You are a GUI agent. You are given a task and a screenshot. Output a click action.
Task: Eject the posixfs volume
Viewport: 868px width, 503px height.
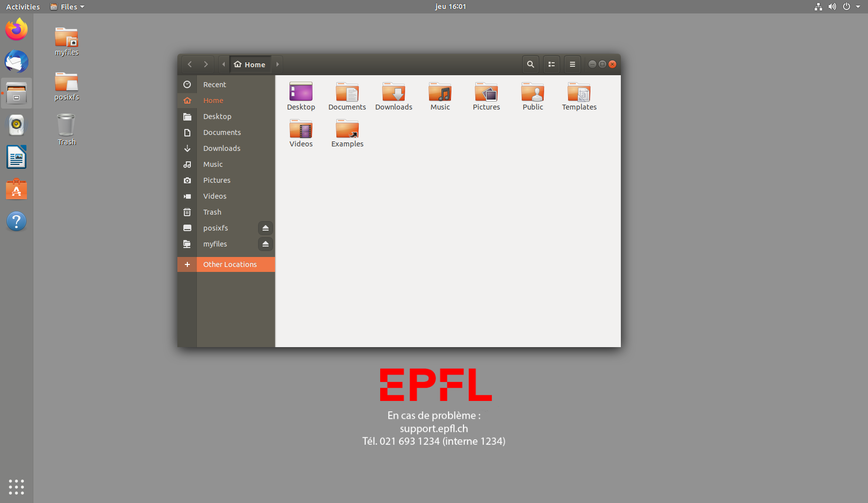coord(266,228)
